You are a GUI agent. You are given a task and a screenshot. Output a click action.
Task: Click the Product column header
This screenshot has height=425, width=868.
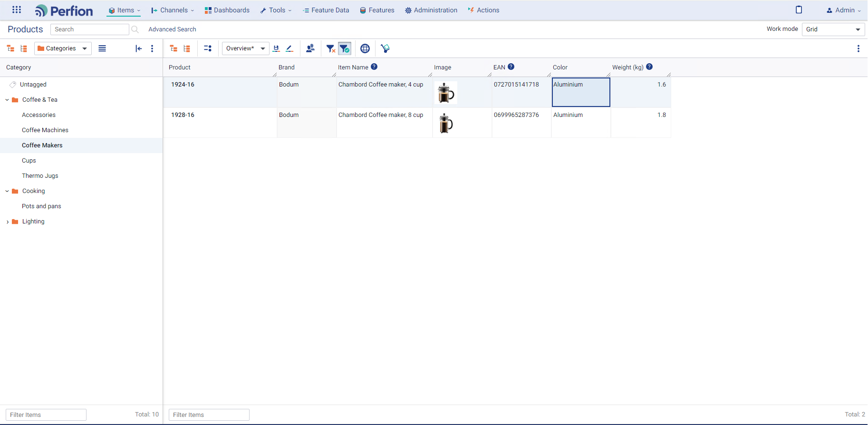[180, 68]
